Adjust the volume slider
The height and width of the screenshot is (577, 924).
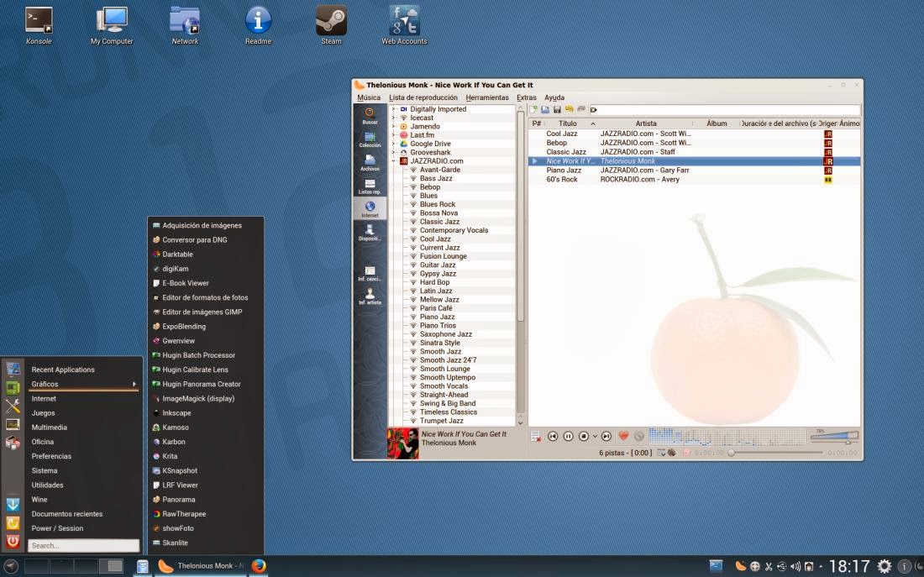(834, 437)
